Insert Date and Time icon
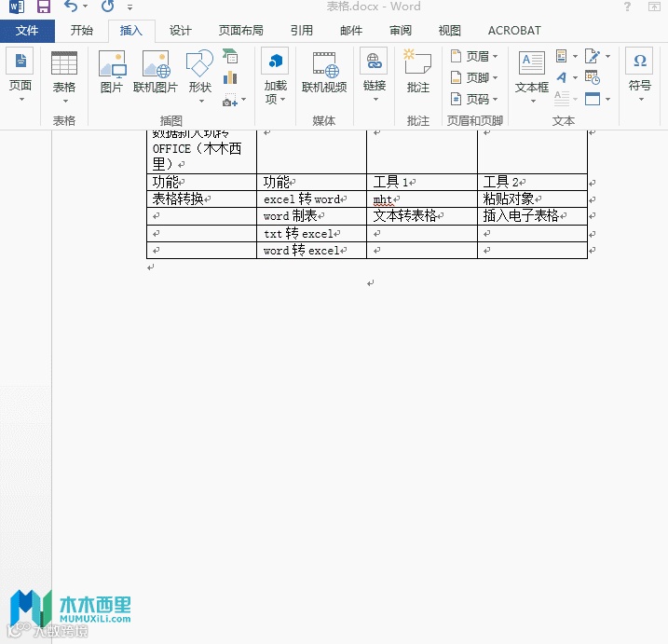 coord(593,77)
